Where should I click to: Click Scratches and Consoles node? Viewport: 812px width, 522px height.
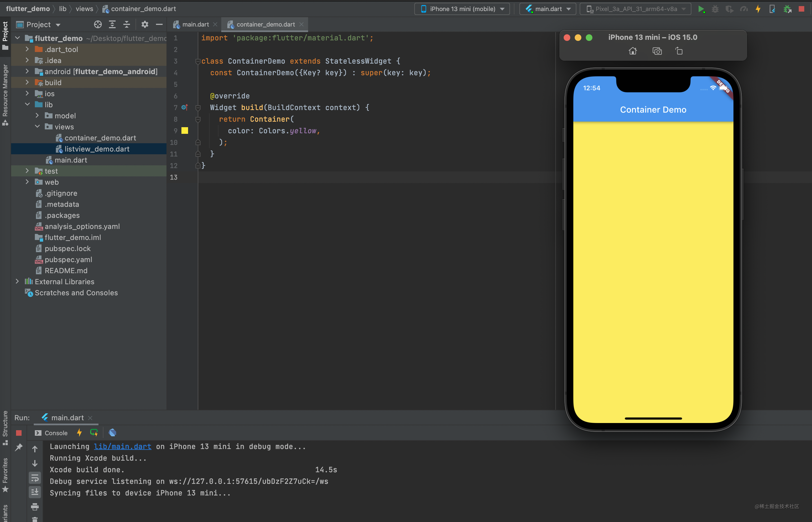(x=76, y=293)
